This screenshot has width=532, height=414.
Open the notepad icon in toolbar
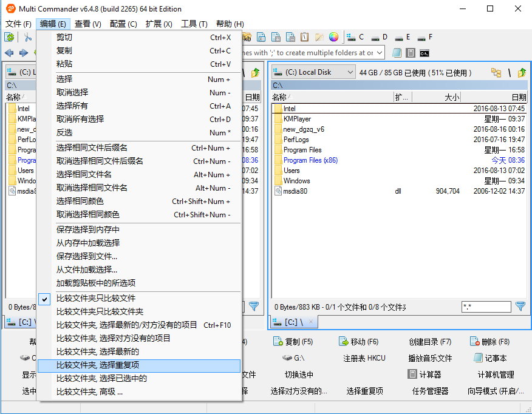[397, 53]
